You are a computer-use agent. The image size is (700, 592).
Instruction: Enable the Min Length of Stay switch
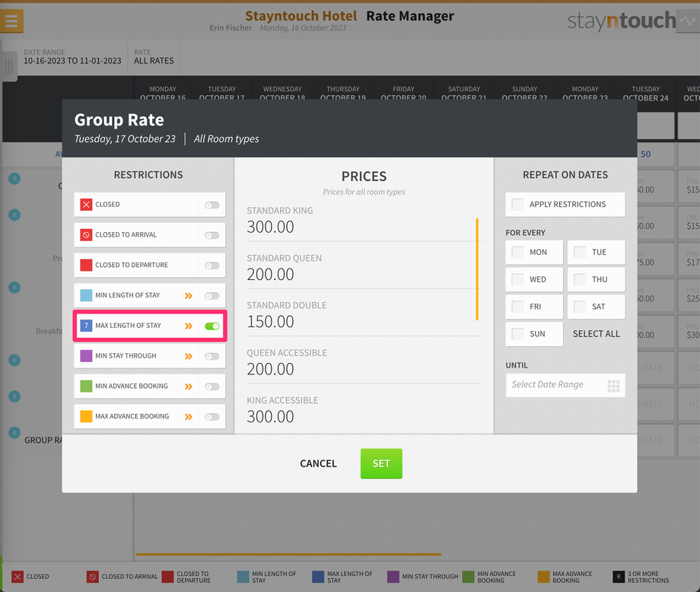[212, 296]
